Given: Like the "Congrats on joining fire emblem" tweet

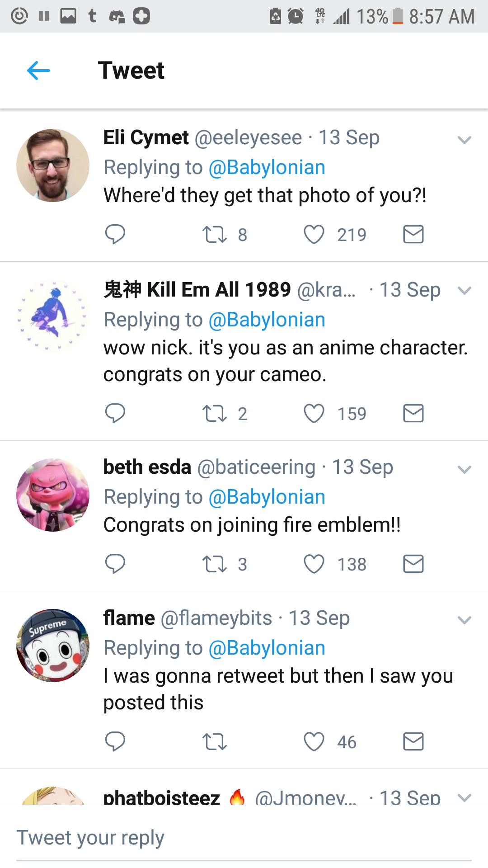Looking at the screenshot, I should (314, 564).
